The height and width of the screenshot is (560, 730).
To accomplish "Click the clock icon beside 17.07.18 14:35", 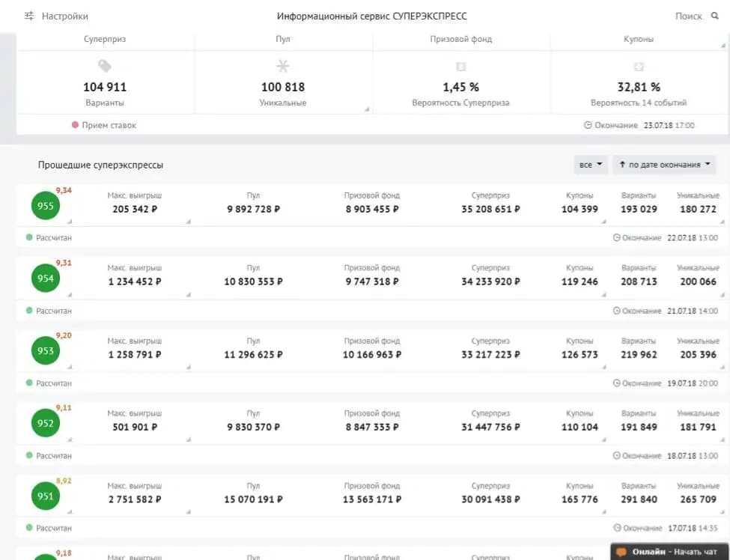I will pos(618,528).
